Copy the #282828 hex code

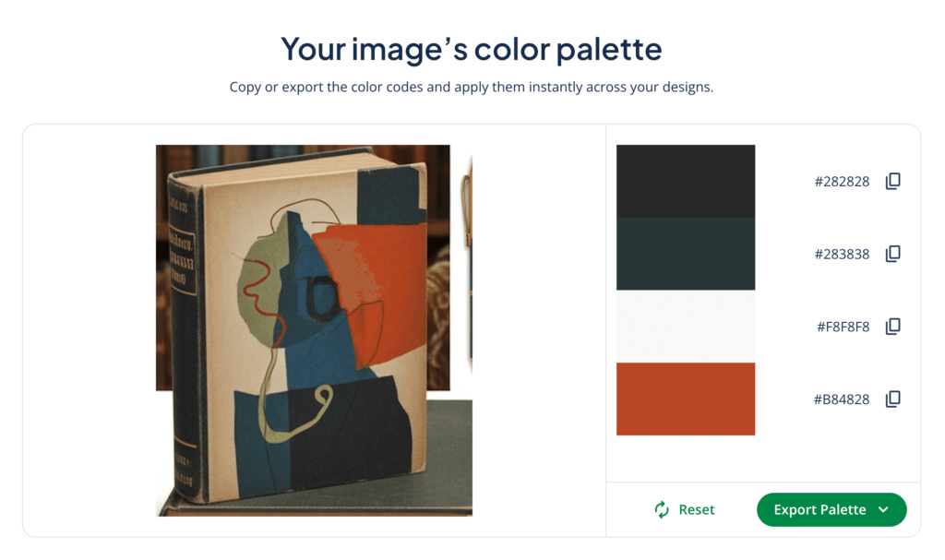click(892, 181)
